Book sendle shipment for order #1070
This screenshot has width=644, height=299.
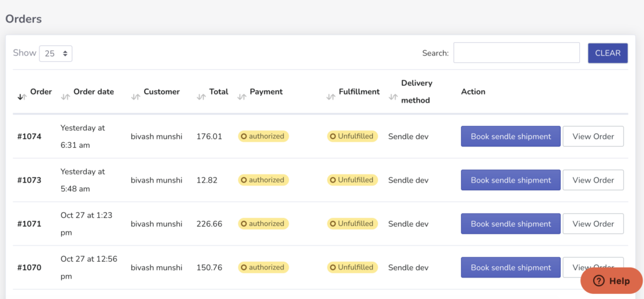[x=510, y=268]
